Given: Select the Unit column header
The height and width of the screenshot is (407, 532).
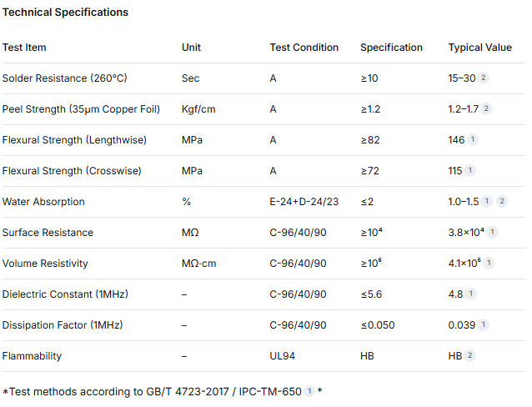Looking at the screenshot, I should click(191, 48).
